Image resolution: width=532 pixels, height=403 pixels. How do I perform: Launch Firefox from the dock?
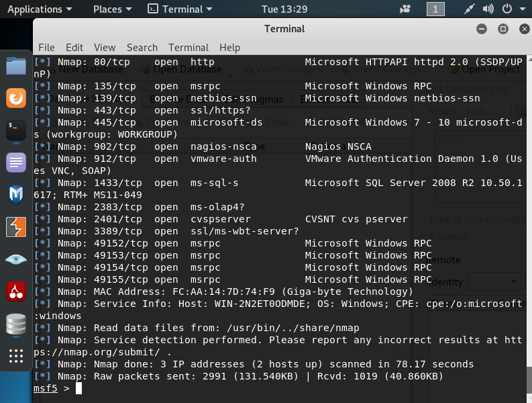coord(16,99)
